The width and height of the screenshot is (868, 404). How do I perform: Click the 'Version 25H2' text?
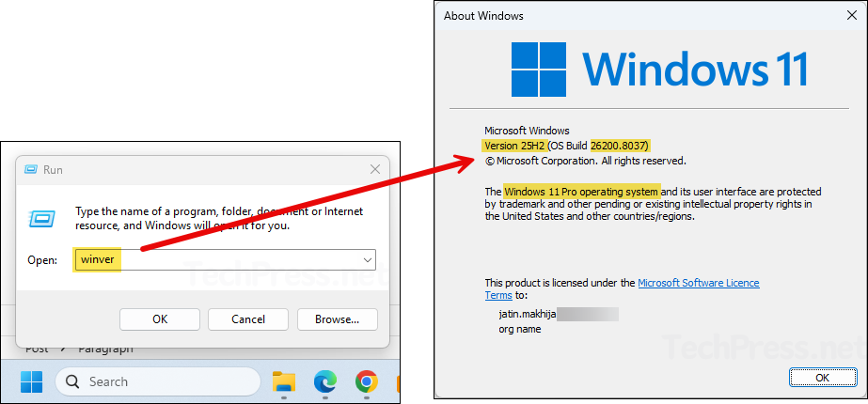pyautogui.click(x=513, y=146)
